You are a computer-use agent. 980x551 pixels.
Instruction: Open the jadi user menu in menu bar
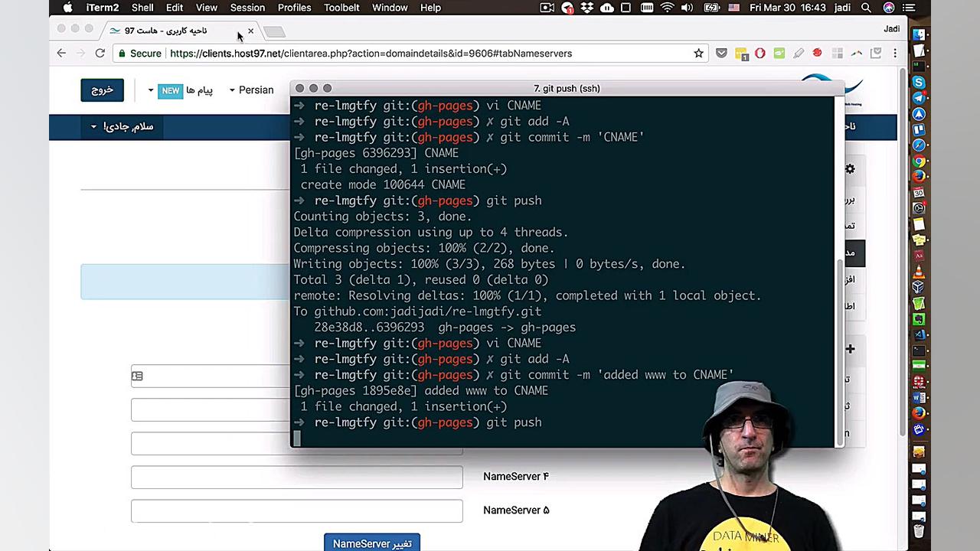click(x=843, y=8)
